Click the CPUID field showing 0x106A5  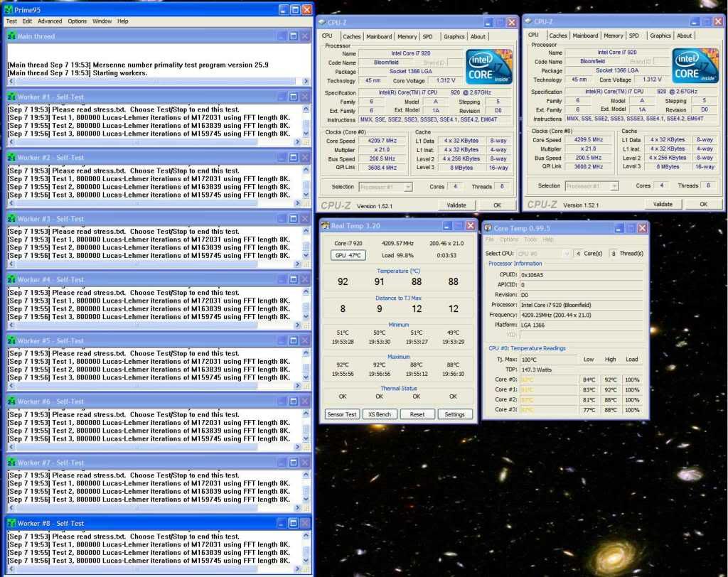coord(582,275)
